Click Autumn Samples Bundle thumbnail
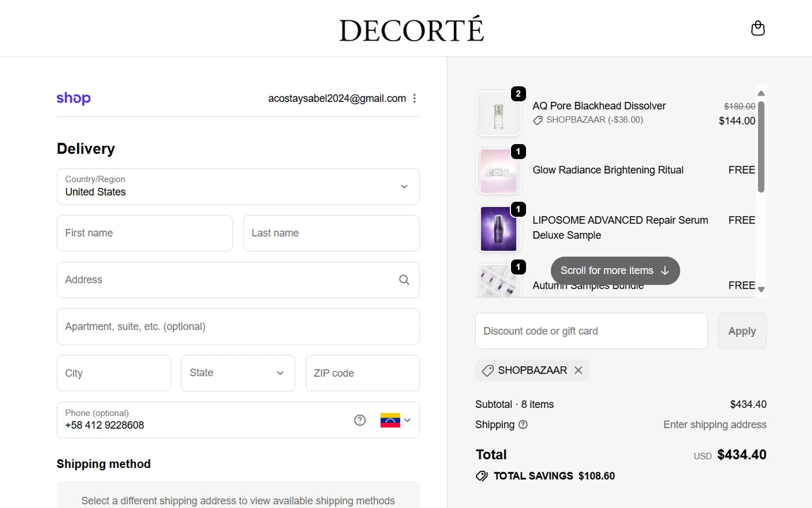 tap(499, 281)
